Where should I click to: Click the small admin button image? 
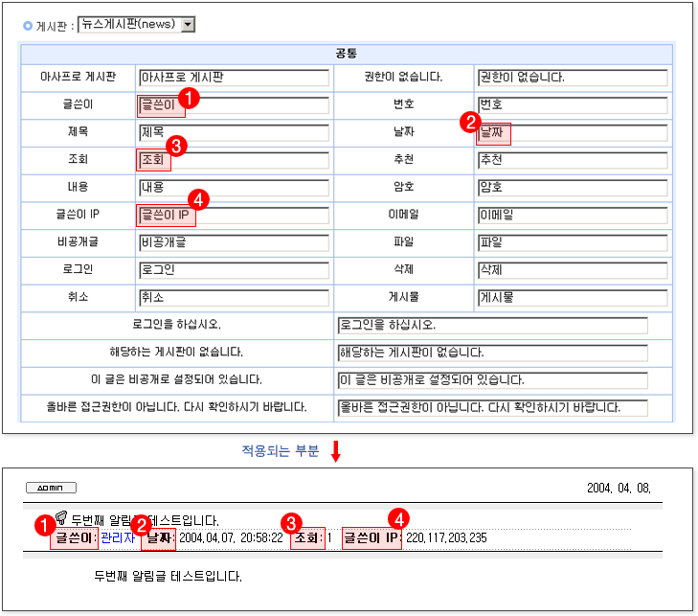(51, 488)
